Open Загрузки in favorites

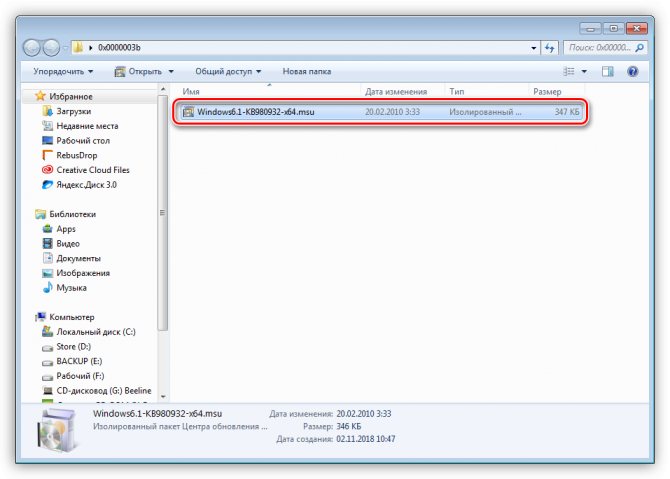pos(73,111)
